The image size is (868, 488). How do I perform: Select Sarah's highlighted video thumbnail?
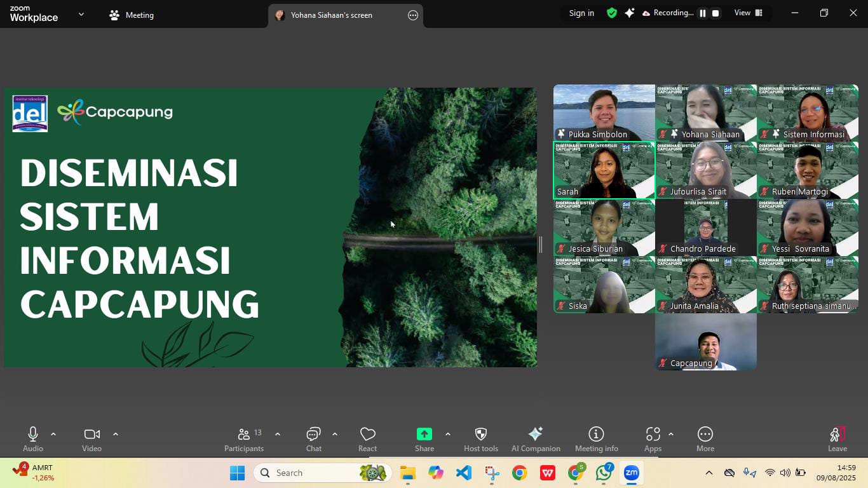click(x=604, y=170)
